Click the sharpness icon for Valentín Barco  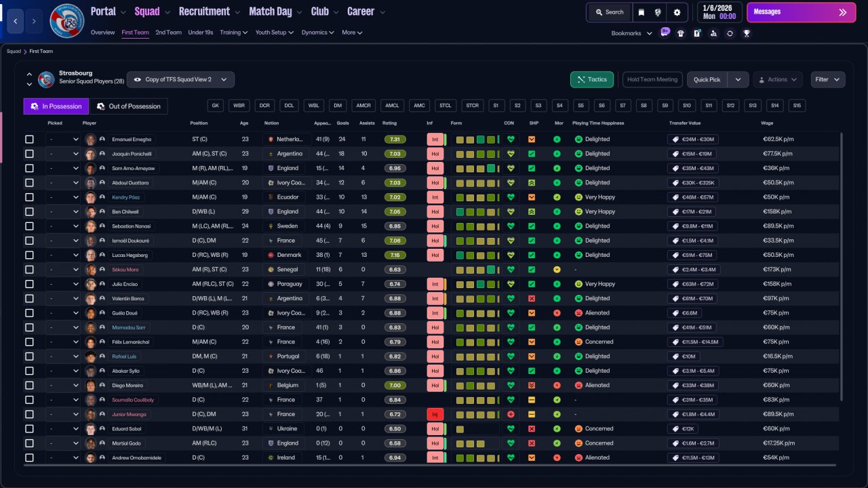point(532,298)
